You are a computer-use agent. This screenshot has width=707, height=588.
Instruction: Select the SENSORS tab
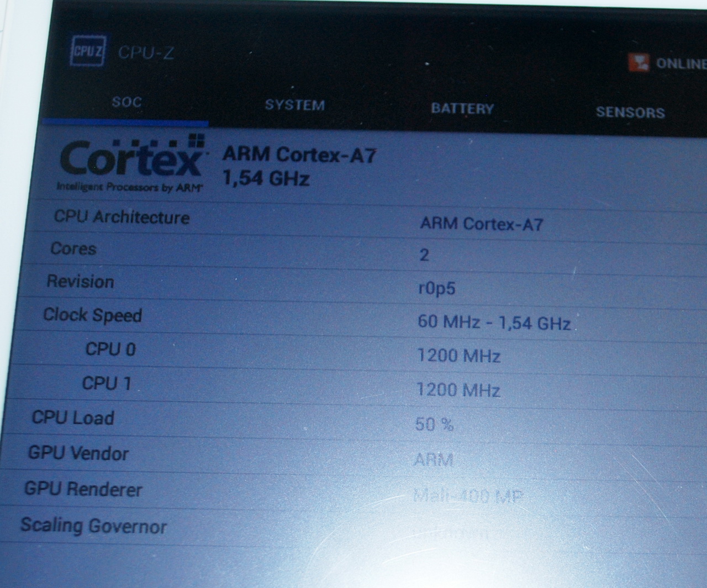click(x=630, y=113)
